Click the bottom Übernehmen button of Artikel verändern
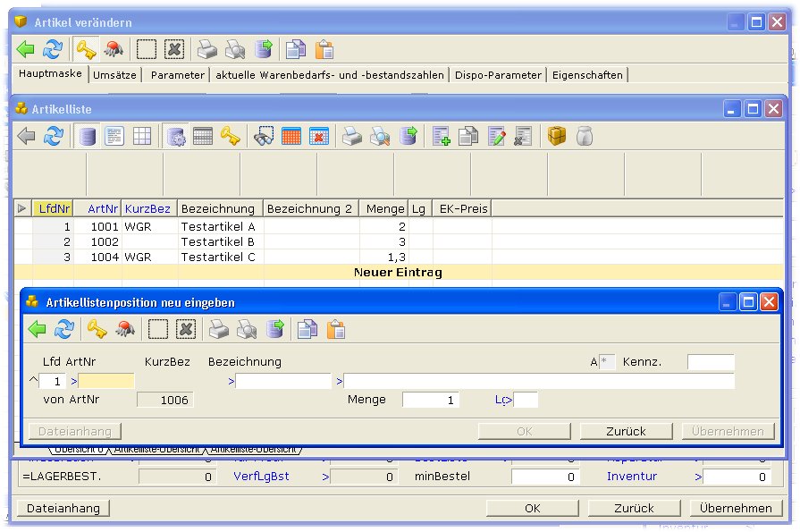 735,508
